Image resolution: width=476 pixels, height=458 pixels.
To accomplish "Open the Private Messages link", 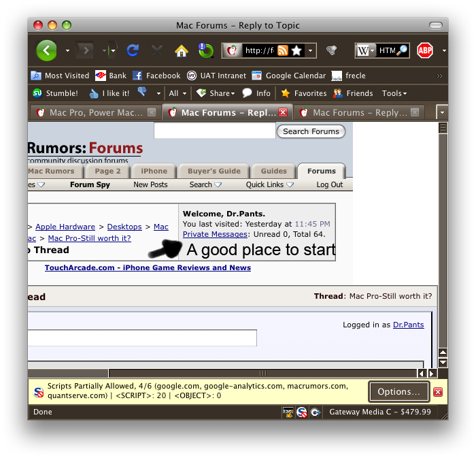I will 215,234.
